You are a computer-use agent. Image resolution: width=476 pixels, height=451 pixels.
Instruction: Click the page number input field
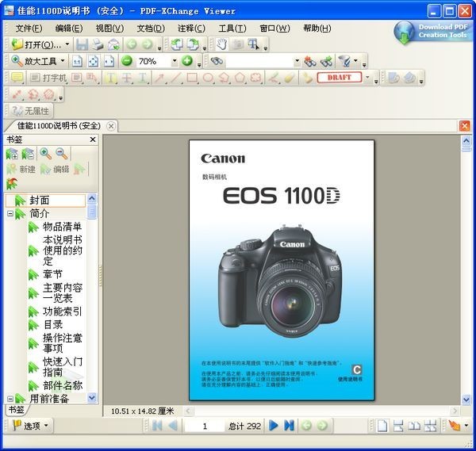[205, 426]
